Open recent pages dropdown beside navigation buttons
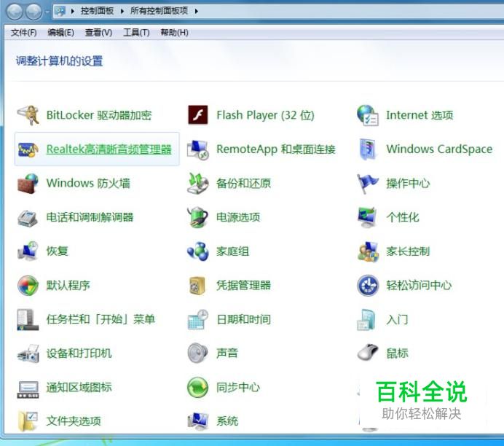 [x=47, y=12]
